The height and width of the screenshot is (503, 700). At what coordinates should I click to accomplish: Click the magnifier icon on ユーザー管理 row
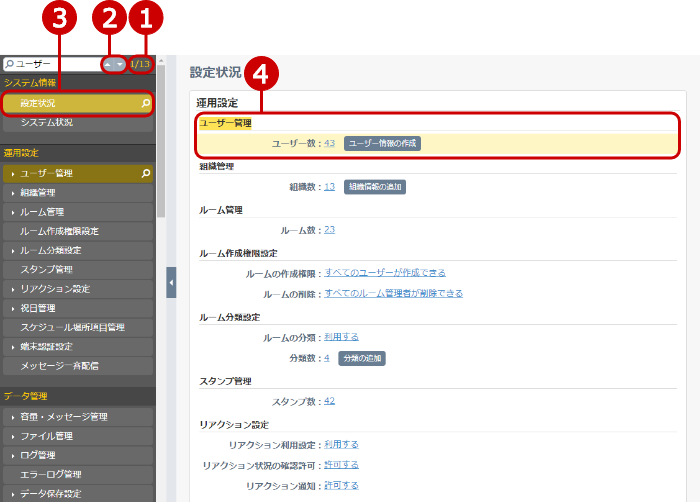click(x=146, y=173)
